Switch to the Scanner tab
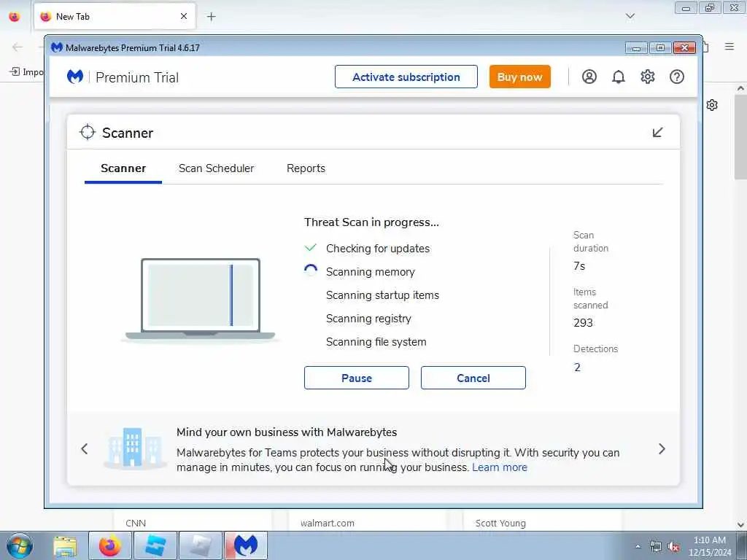The width and height of the screenshot is (747, 560). click(123, 168)
